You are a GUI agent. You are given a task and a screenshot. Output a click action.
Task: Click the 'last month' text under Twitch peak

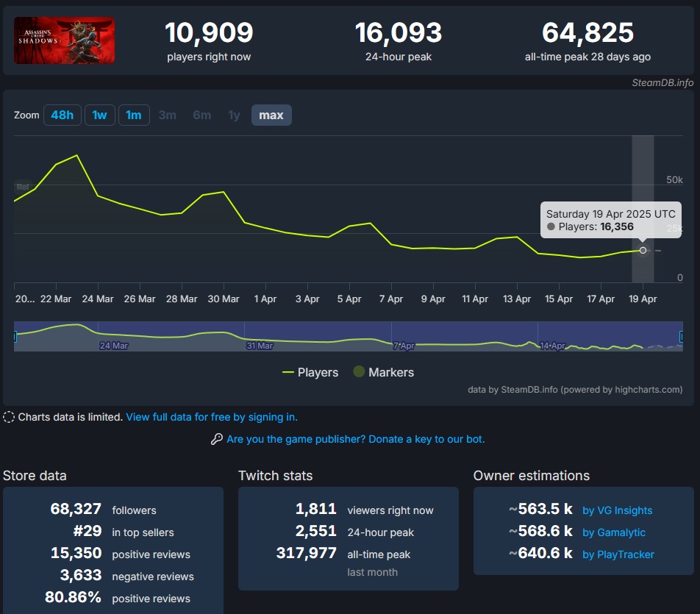pos(372,572)
